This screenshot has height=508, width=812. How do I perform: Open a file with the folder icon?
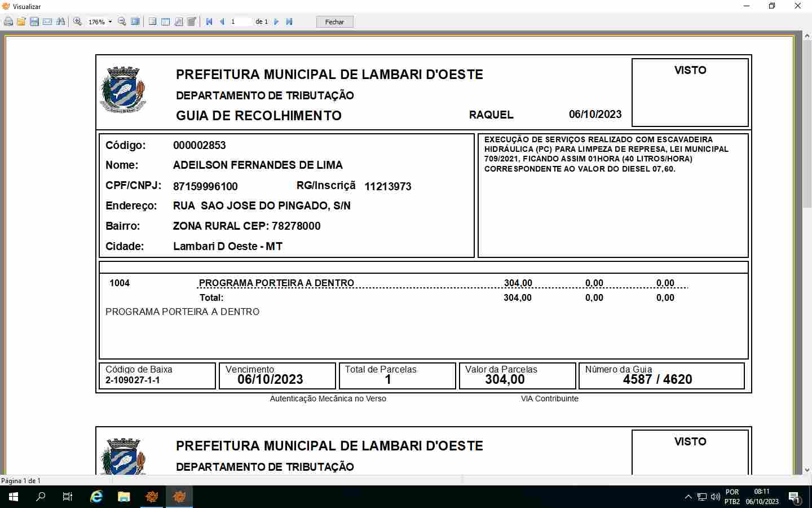pyautogui.click(x=21, y=22)
